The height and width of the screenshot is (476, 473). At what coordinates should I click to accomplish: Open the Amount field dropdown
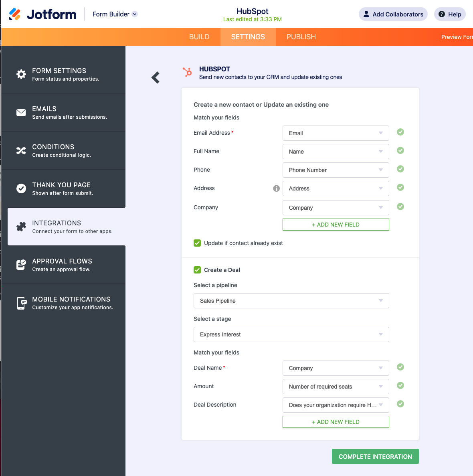tap(336, 387)
